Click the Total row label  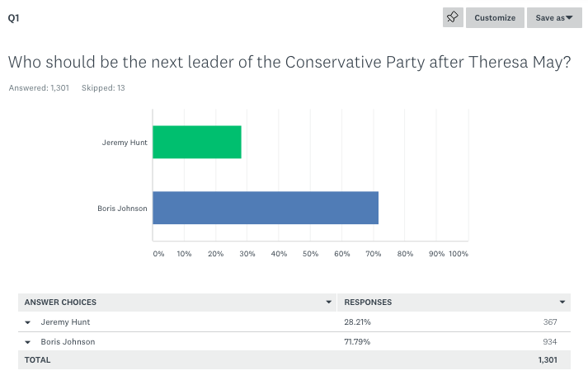[x=38, y=360]
